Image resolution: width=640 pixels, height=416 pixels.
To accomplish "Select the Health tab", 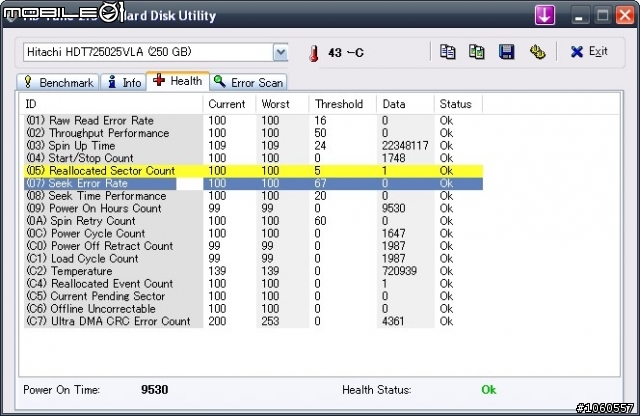I will [x=178, y=81].
